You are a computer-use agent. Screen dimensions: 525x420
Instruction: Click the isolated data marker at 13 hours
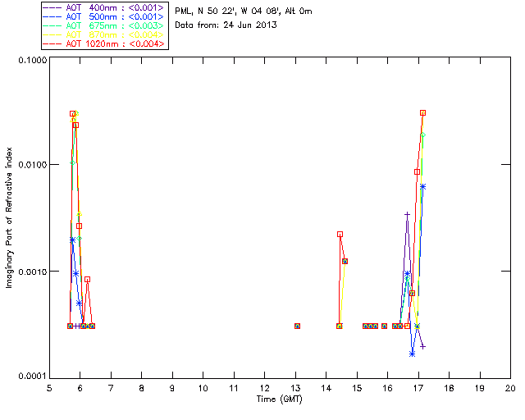tap(297, 326)
